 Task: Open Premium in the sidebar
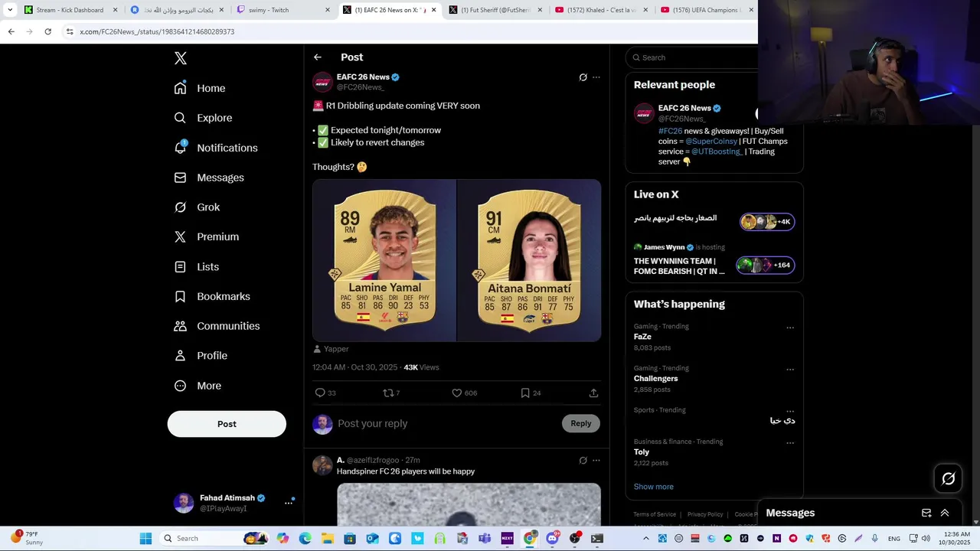coord(207,236)
